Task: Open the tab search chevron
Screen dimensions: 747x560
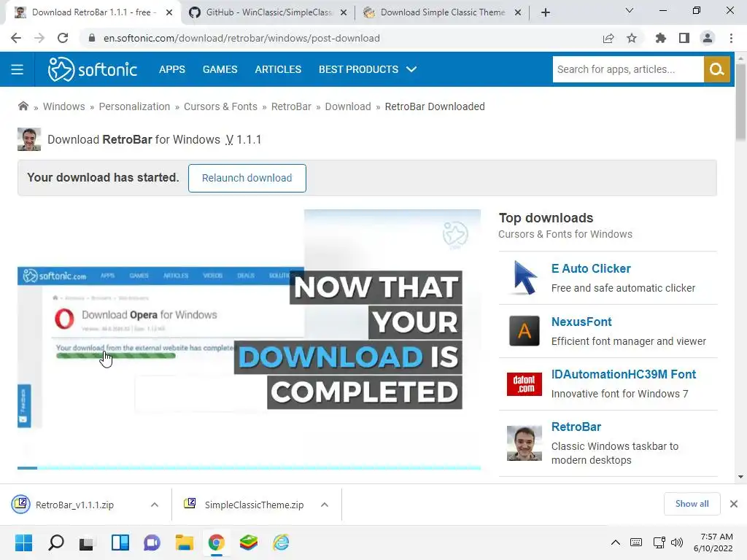Action: [630, 10]
